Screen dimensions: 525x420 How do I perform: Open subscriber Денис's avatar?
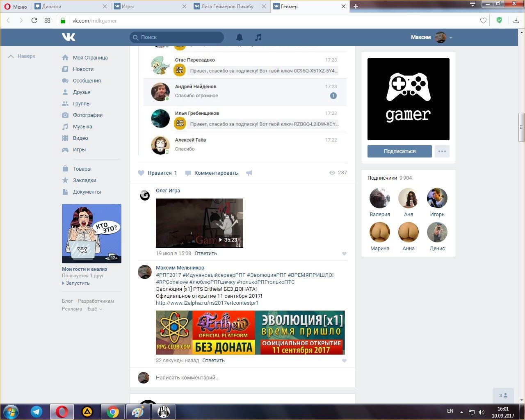pyautogui.click(x=437, y=233)
